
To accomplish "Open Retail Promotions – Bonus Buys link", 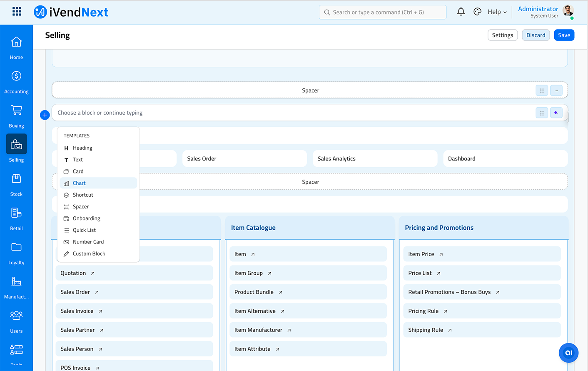I will click(x=482, y=292).
